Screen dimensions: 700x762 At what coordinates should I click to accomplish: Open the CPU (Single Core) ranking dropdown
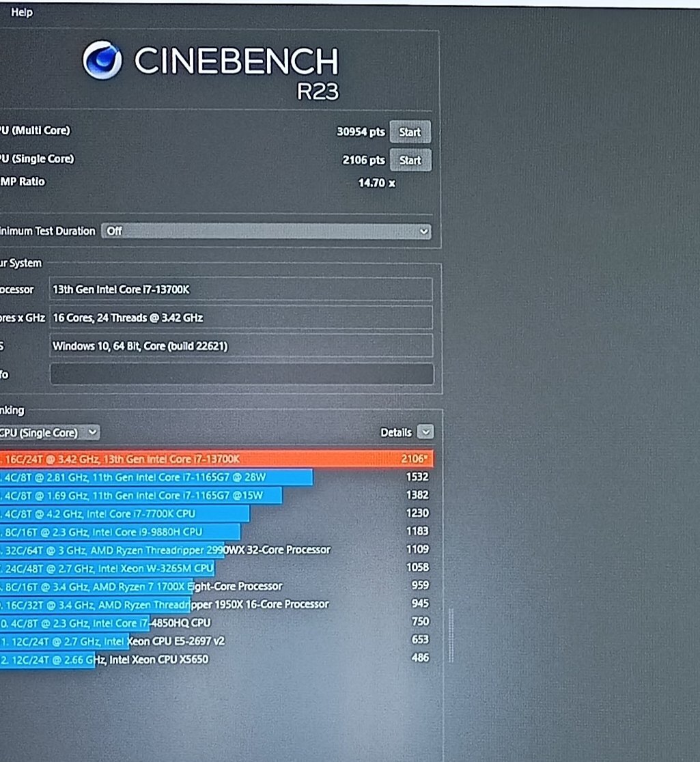pyautogui.click(x=49, y=432)
